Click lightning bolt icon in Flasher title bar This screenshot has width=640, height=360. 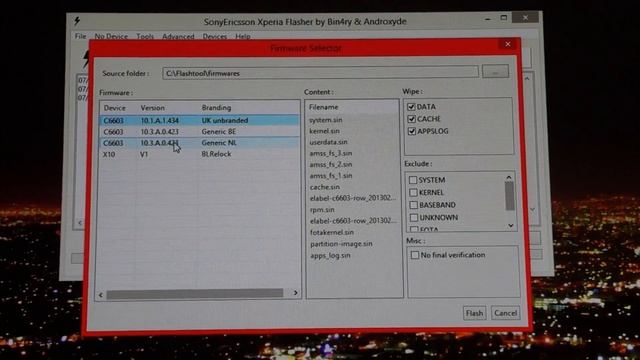click(x=77, y=21)
